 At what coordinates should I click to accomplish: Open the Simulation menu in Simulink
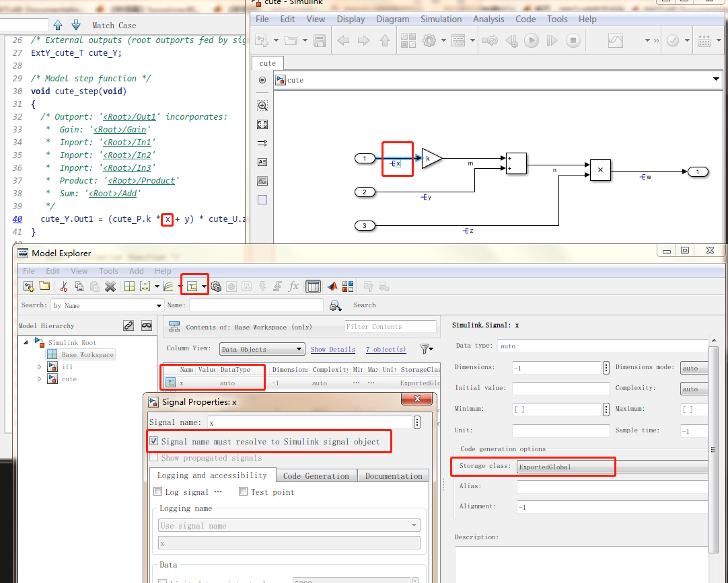pos(441,19)
